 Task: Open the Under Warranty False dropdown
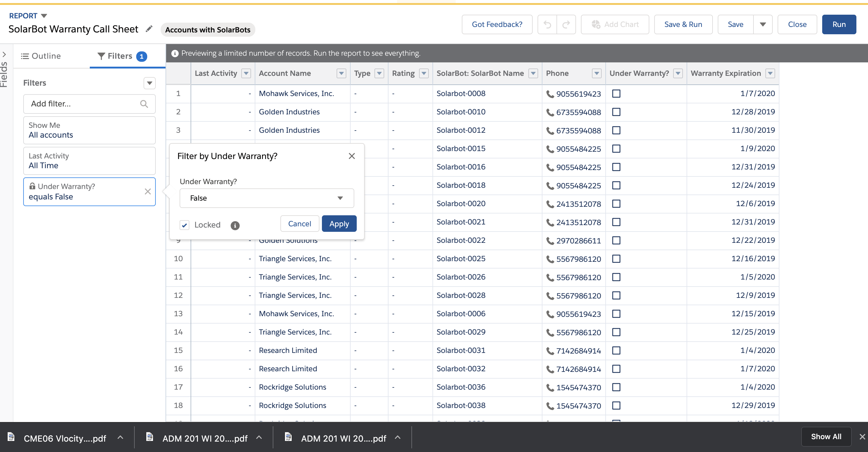[x=267, y=198]
